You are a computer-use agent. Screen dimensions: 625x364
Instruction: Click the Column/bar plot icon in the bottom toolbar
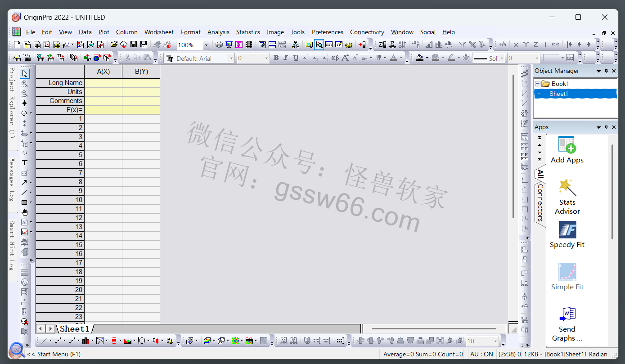click(86, 341)
